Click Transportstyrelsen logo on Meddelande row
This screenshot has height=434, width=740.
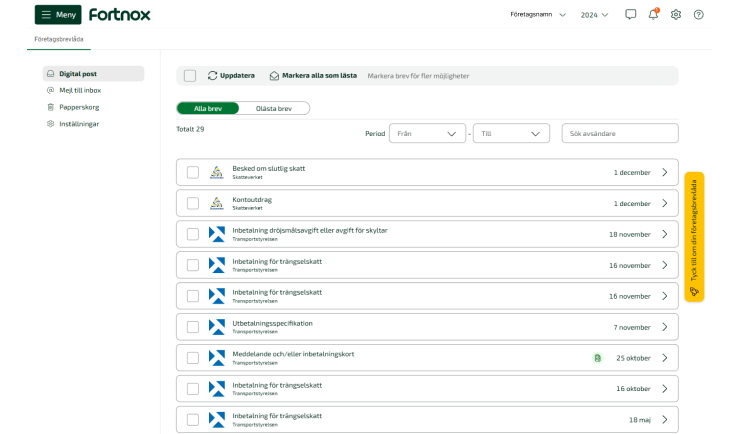pyautogui.click(x=217, y=358)
